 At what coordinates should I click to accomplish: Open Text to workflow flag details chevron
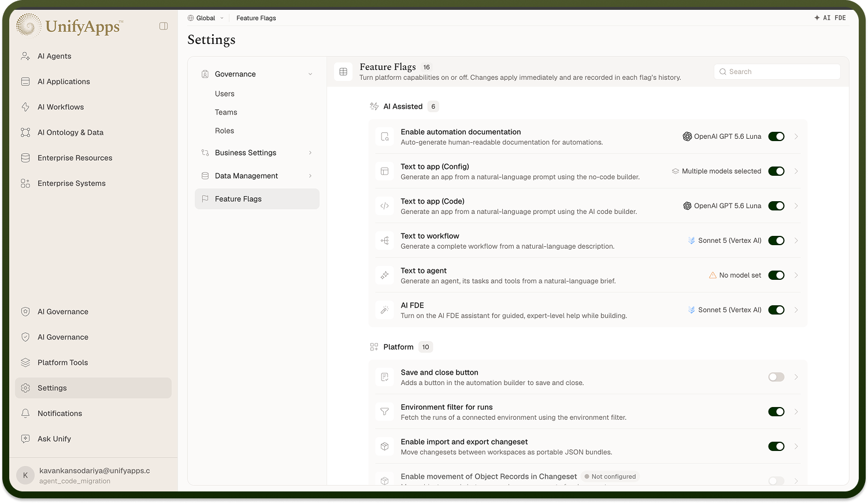pos(796,241)
